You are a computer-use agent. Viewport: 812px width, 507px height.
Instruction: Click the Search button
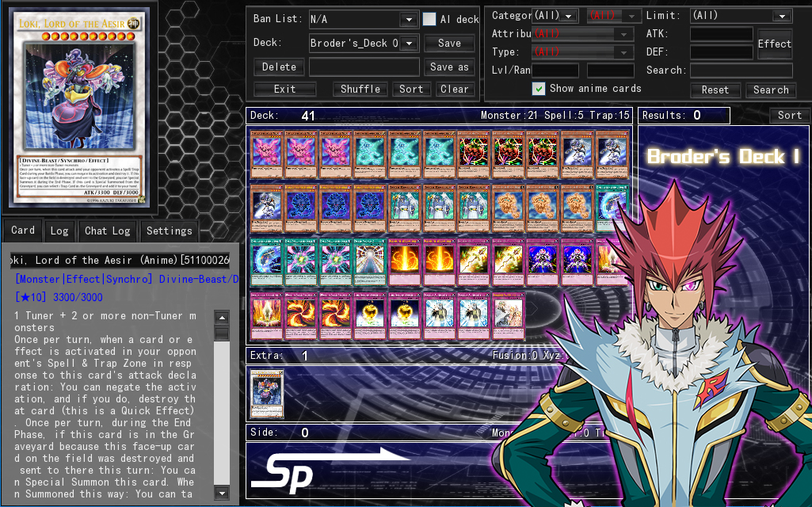point(771,90)
